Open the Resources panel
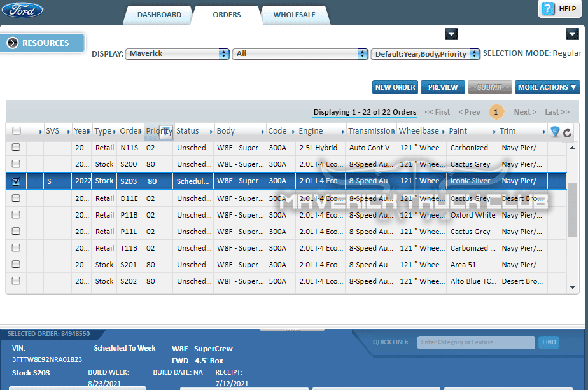Image resolution: width=588 pixels, height=390 pixels. (x=43, y=43)
